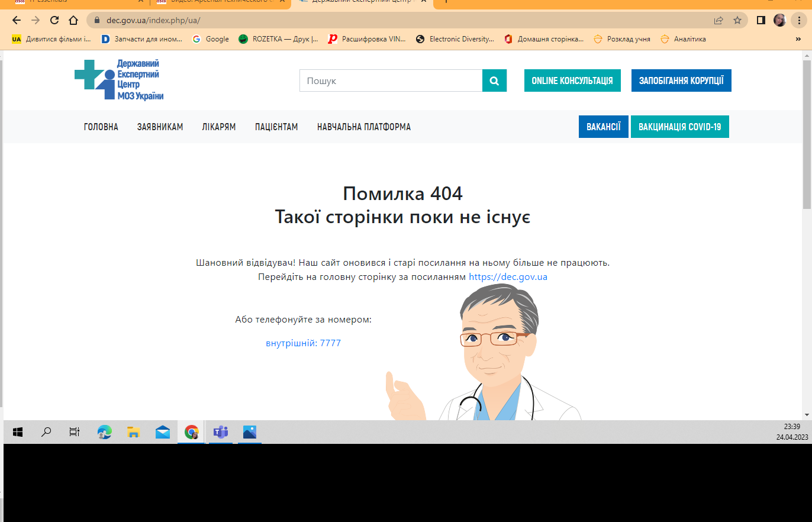This screenshot has height=522, width=812.
Task: Open Windows Start menu
Action: [17, 433]
